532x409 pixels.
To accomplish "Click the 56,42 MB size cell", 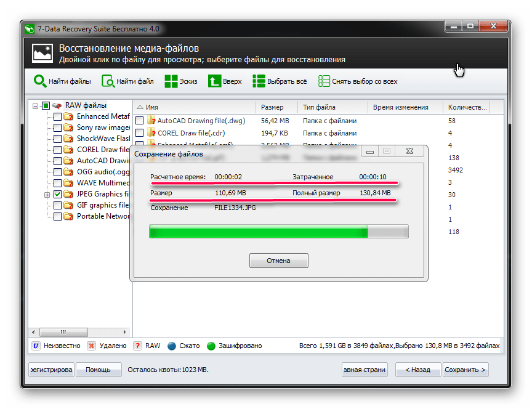I will (x=275, y=121).
